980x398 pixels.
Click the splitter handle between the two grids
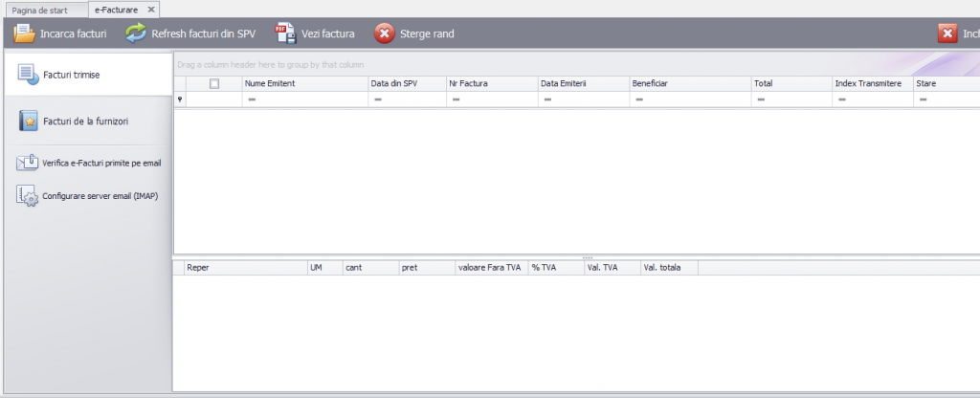588,257
